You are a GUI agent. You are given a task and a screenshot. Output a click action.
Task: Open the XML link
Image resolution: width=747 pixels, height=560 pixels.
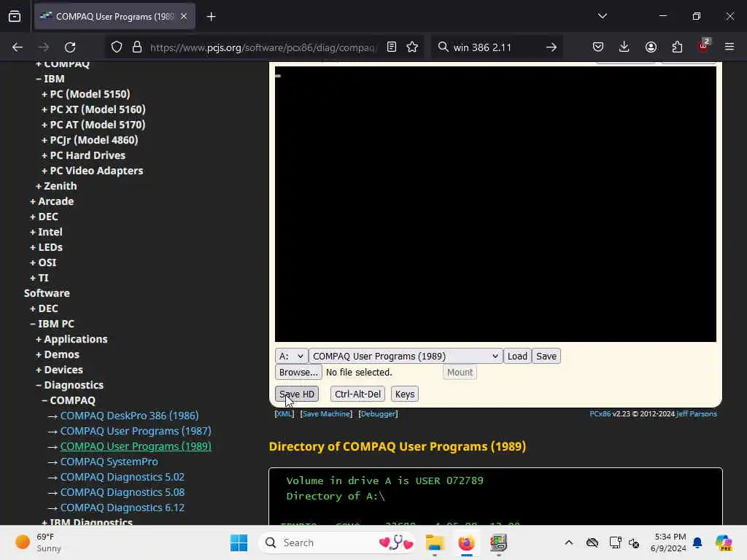pos(285,414)
